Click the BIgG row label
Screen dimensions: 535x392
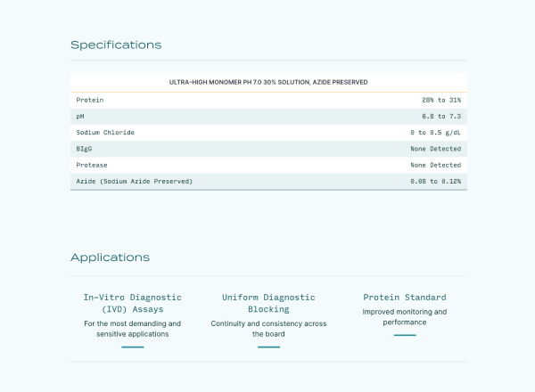coord(86,149)
